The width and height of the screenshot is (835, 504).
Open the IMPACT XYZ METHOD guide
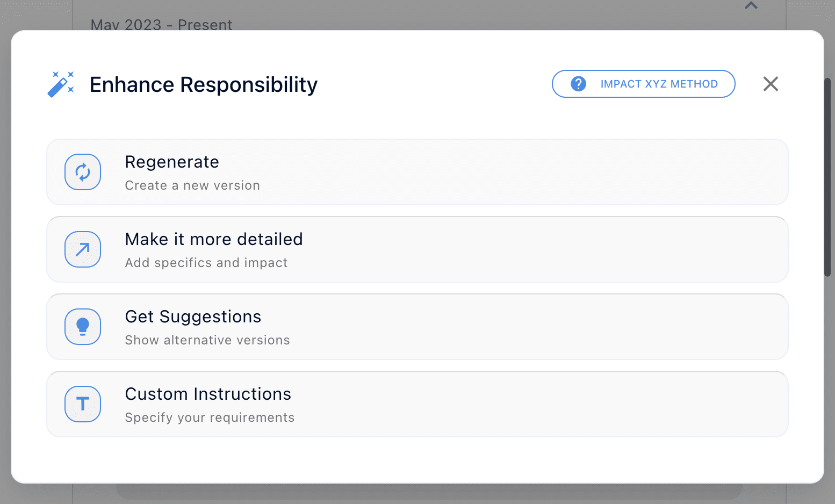658,84
